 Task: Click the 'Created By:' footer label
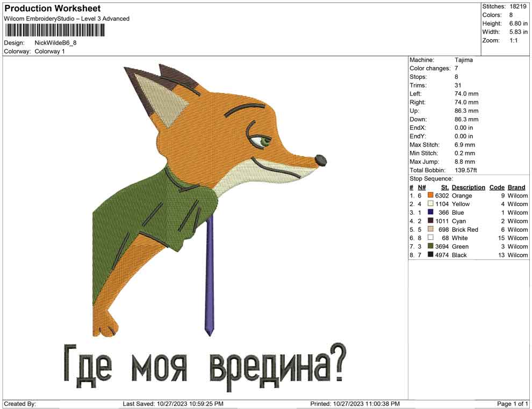click(20, 404)
